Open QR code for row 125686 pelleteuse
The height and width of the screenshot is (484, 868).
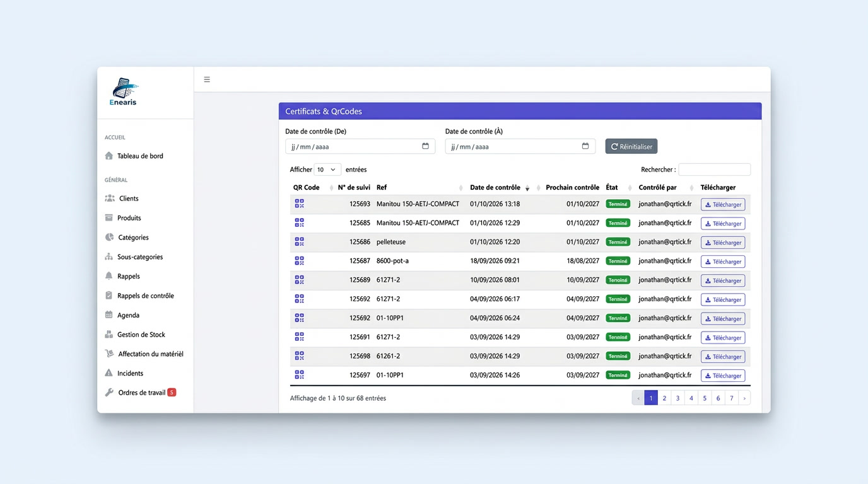tap(299, 241)
